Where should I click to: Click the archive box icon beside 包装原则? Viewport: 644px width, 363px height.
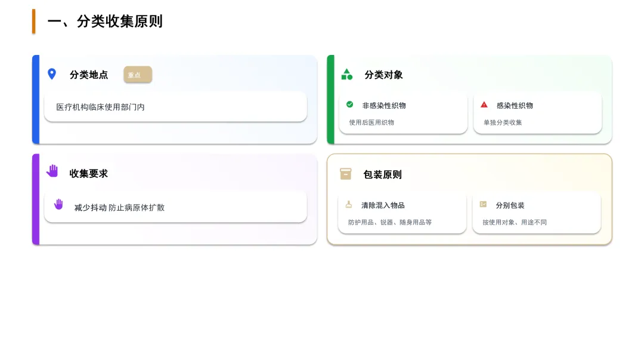pyautogui.click(x=346, y=174)
